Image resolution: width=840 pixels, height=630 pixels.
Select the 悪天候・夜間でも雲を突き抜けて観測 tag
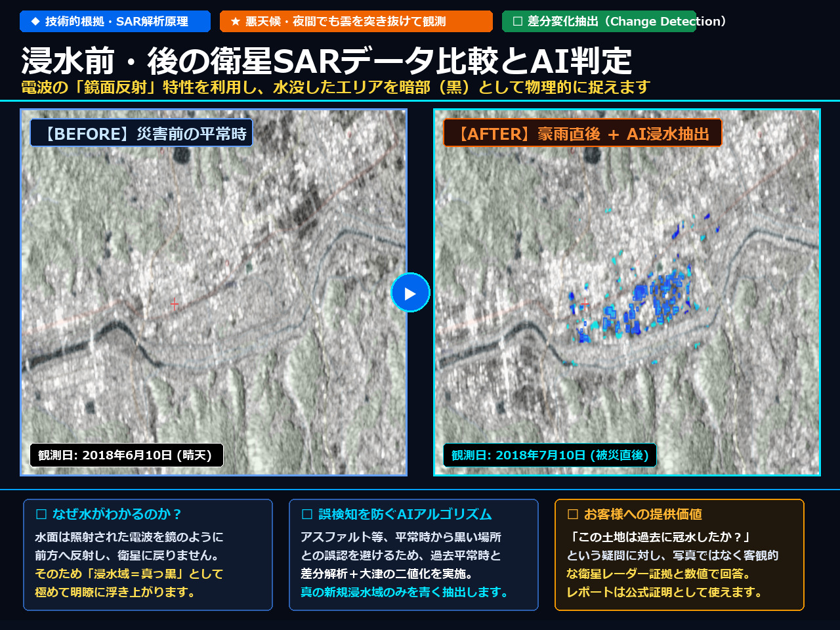(x=356, y=21)
